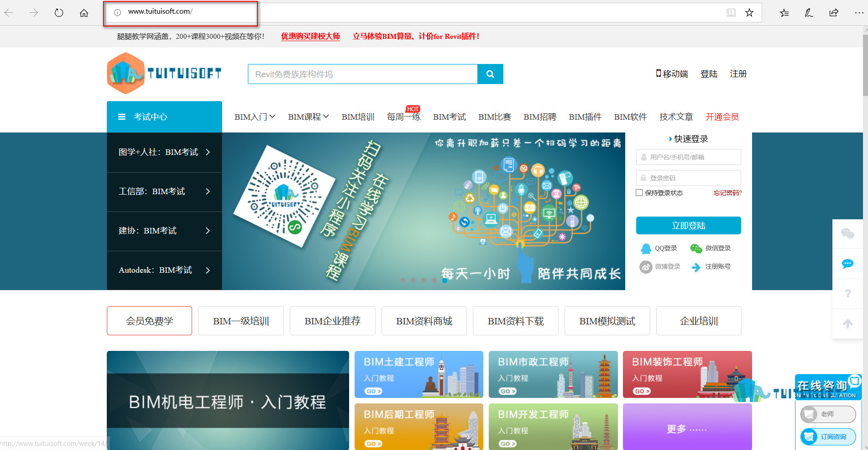Select the last banner carousel dot
The image size is (868, 450).
[444, 281]
